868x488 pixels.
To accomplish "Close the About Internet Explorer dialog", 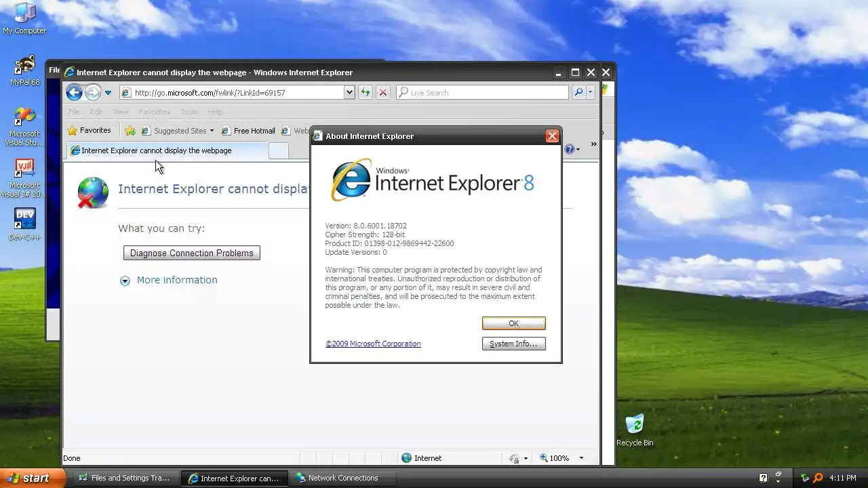I will (x=552, y=136).
